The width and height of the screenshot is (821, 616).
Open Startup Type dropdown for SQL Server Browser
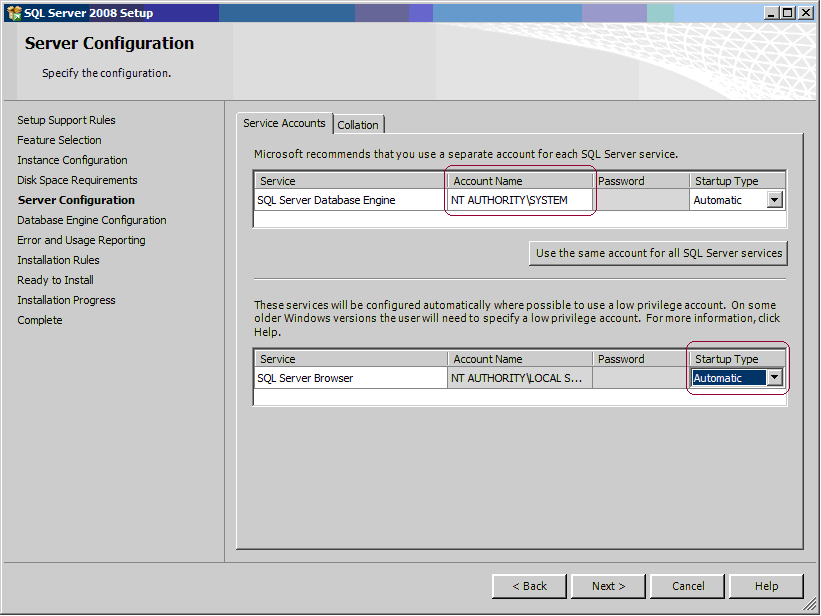point(774,378)
